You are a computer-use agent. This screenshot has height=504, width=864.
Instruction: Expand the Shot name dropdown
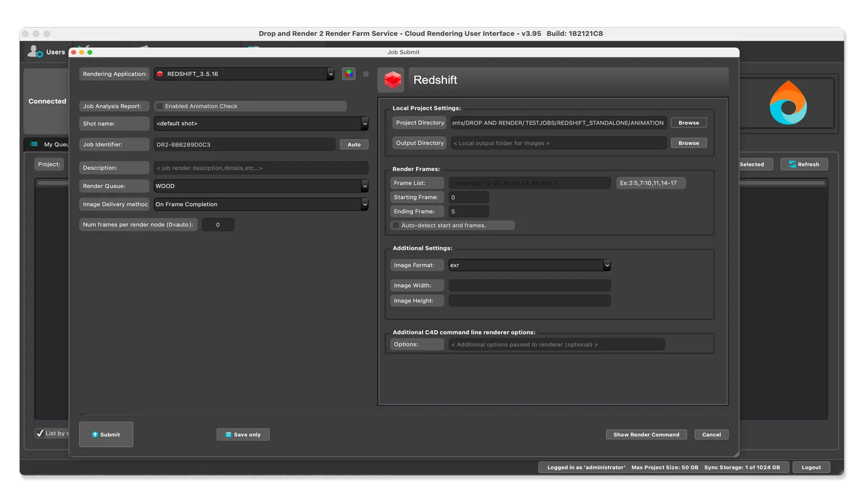pyautogui.click(x=261, y=123)
